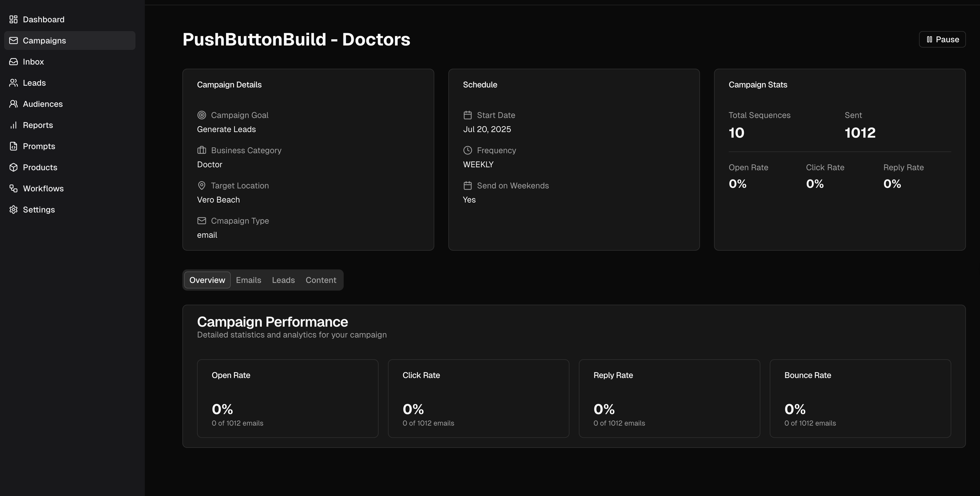The width and height of the screenshot is (980, 496).
Task: Click the Prompts document icon
Action: (x=14, y=146)
